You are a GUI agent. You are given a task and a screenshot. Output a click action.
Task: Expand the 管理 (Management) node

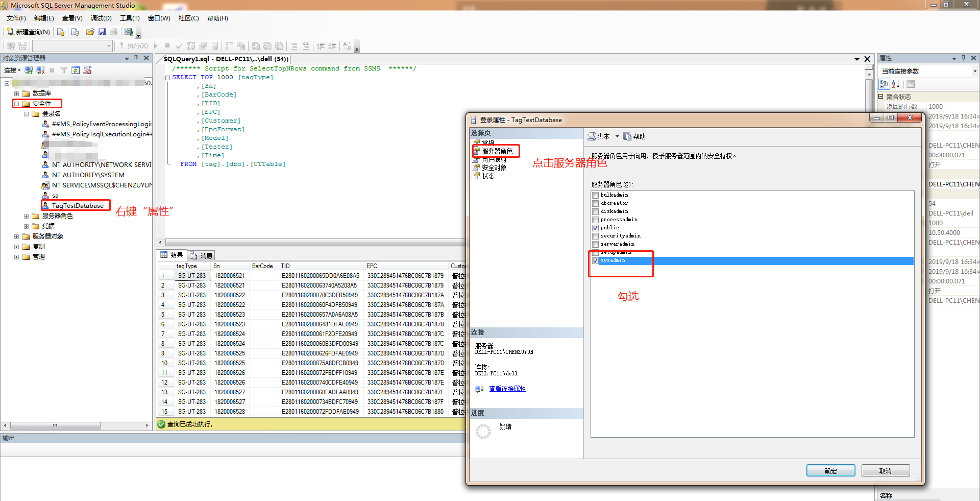[x=16, y=257]
